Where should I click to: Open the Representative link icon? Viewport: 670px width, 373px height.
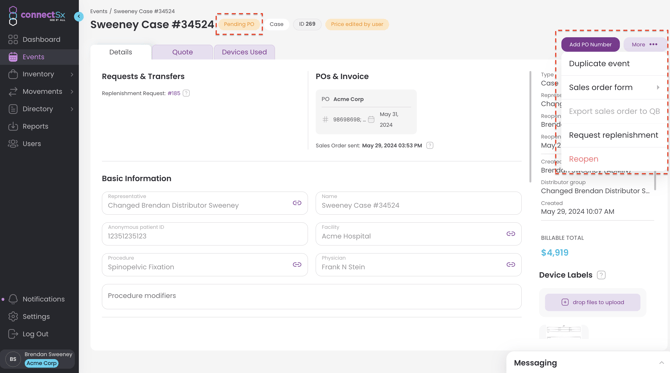coord(297,203)
